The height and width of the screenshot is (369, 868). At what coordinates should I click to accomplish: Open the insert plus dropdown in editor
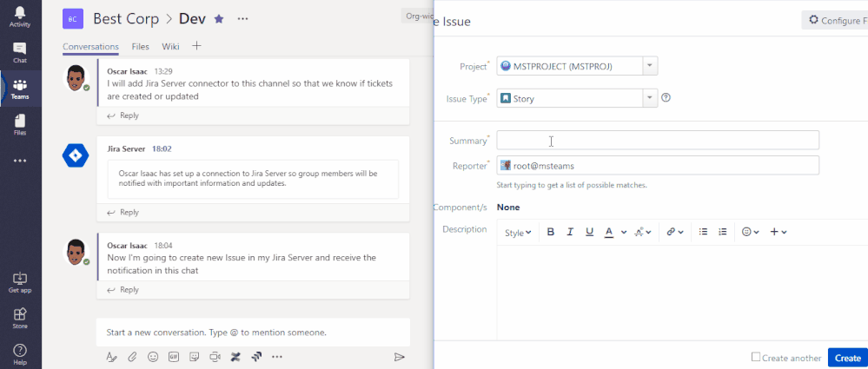779,233
